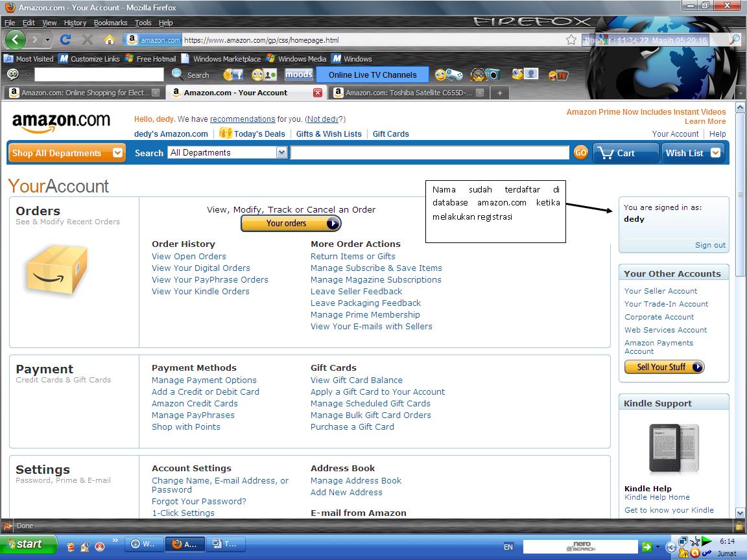747x560 pixels.
Task: Open the File menu
Action: [x=10, y=23]
